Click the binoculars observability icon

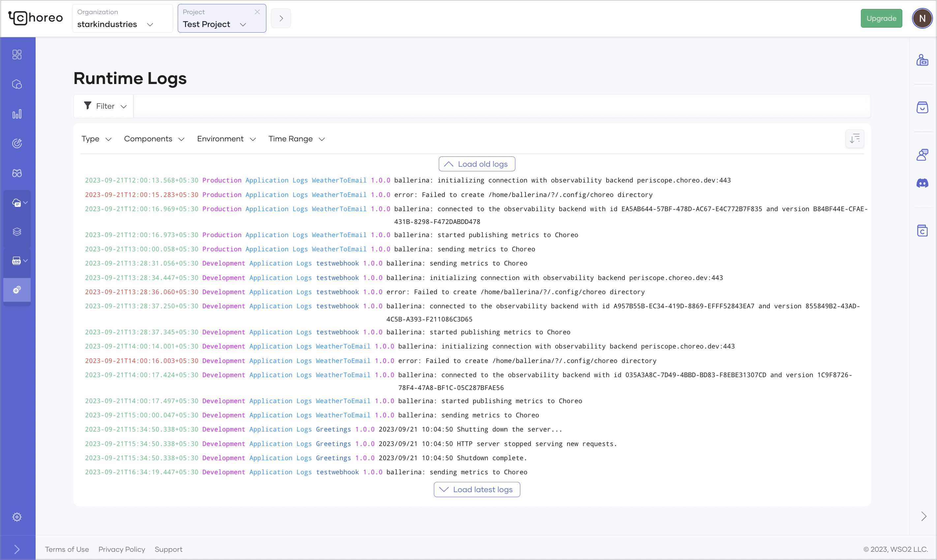coord(17,173)
